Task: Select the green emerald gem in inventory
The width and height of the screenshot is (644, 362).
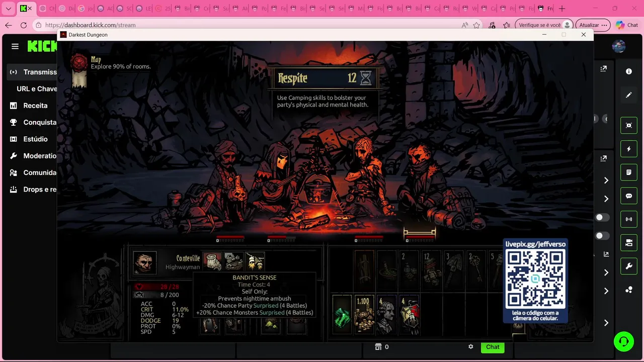Action: (x=342, y=315)
